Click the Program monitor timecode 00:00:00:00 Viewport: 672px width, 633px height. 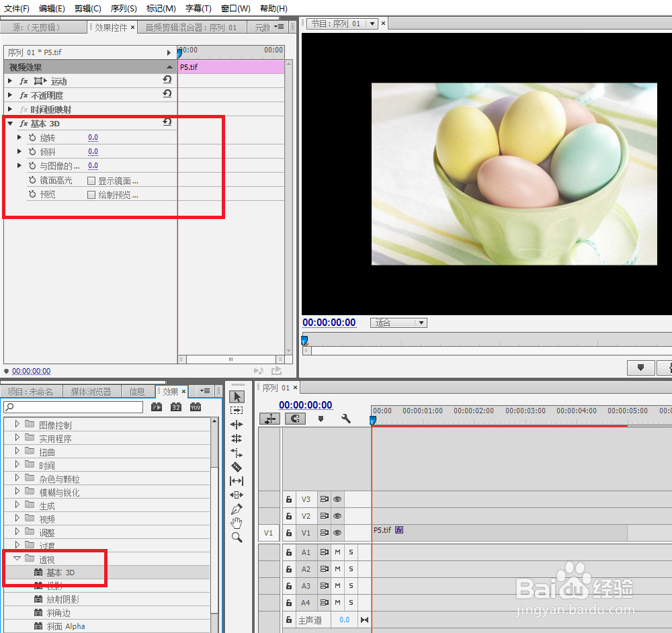(329, 323)
